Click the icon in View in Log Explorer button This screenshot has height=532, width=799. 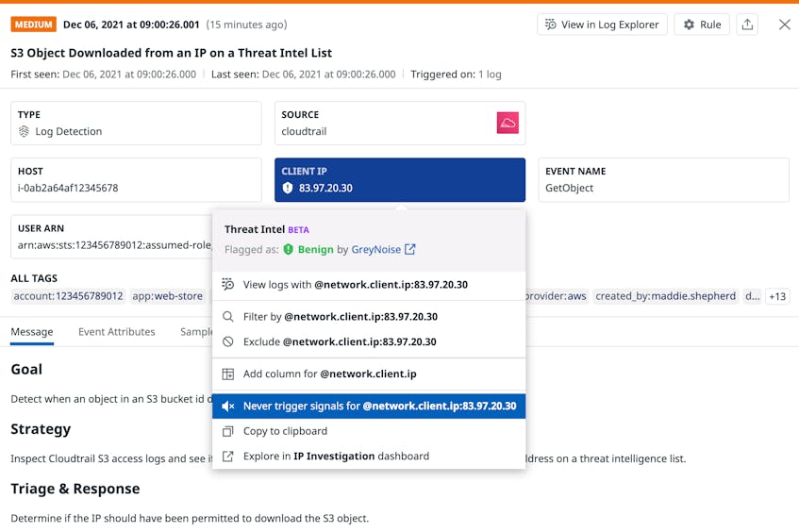click(x=551, y=25)
